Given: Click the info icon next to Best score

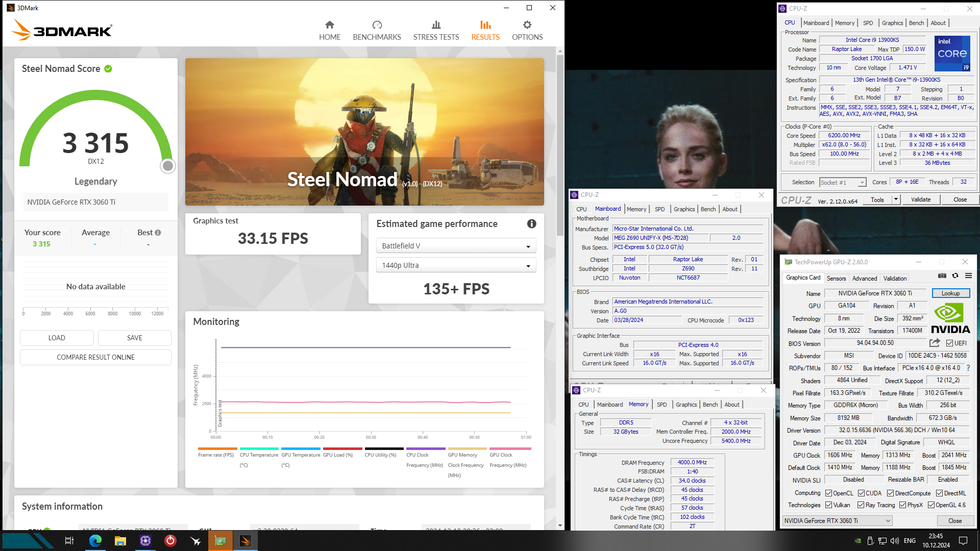Looking at the screenshot, I should 158,233.
